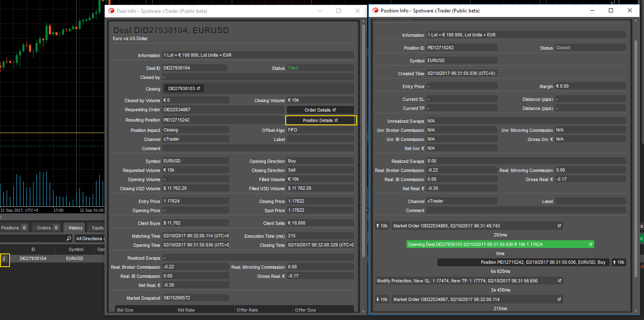The image size is (644, 320).
Task: Open external link icon on Market Order OID22534865
Action: click(559, 226)
